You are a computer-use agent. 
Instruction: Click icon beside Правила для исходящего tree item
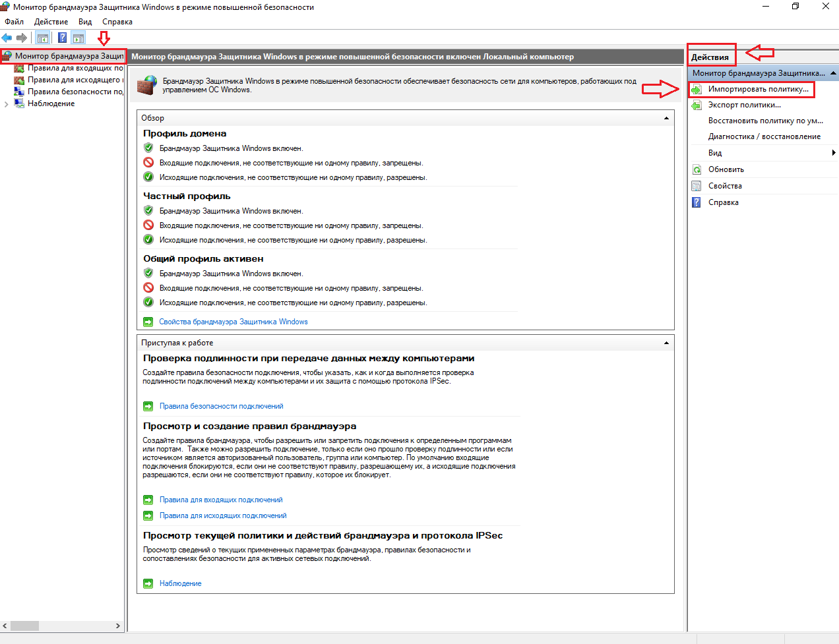(19, 80)
